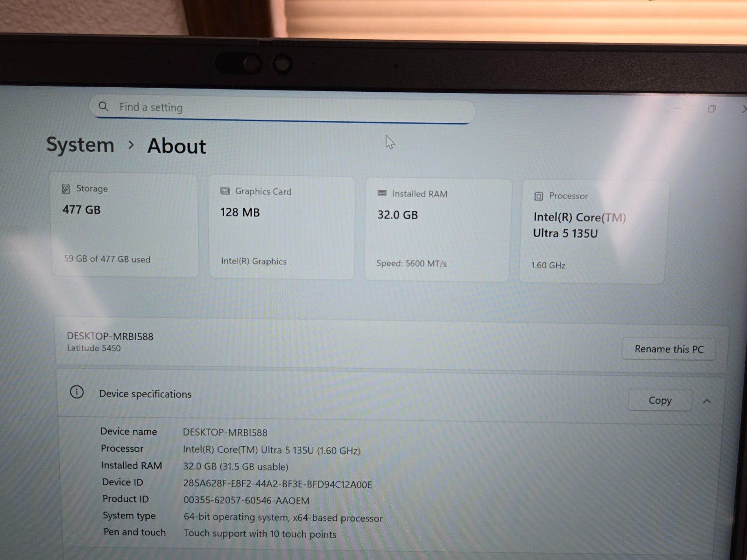Focus the Find a setting search box
This screenshot has width=747, height=560.
pyautogui.click(x=282, y=110)
